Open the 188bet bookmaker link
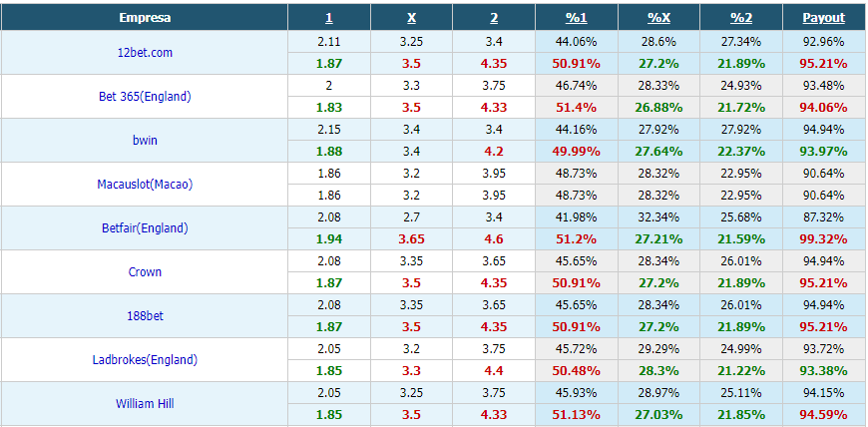The height and width of the screenshot is (427, 868). [x=145, y=315]
